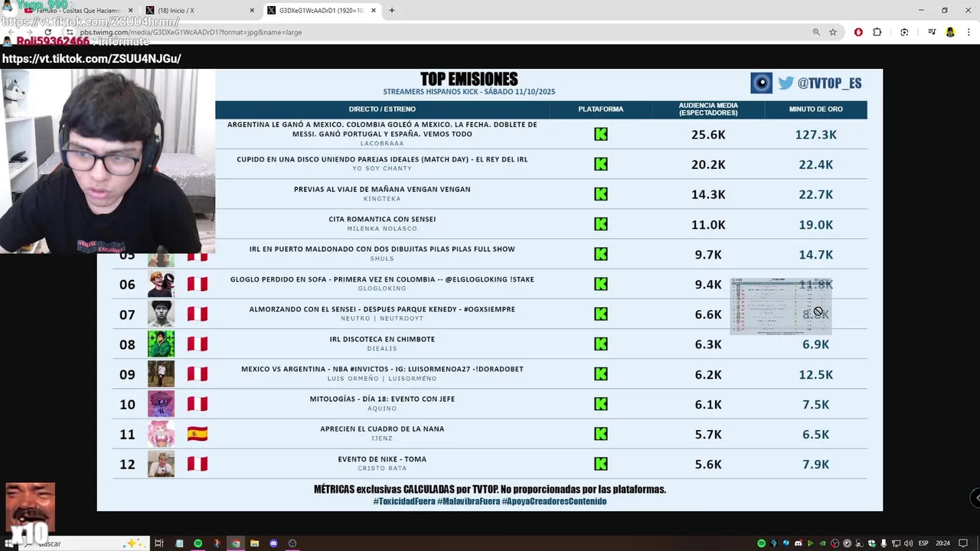
Task: Open the Windows notification center
Action: [x=962, y=543]
